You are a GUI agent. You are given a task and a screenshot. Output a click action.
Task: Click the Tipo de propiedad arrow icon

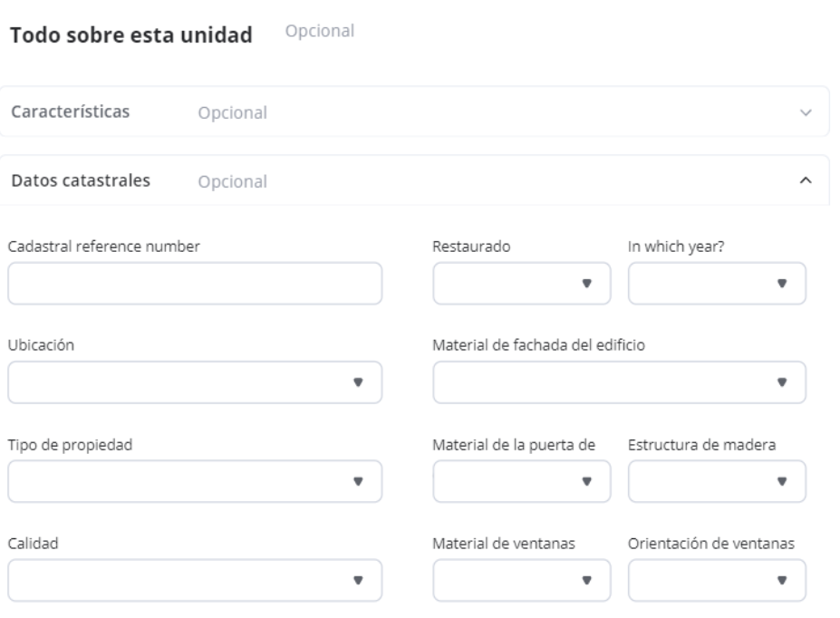point(358,480)
